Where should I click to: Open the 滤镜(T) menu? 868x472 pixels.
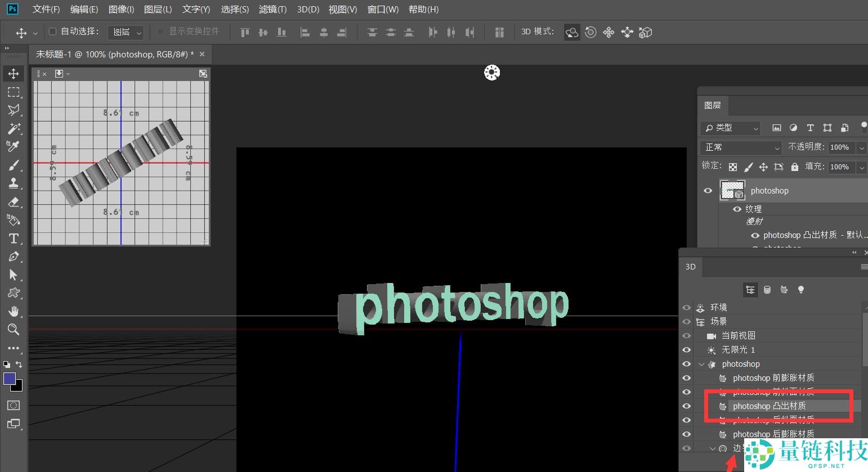click(x=272, y=10)
